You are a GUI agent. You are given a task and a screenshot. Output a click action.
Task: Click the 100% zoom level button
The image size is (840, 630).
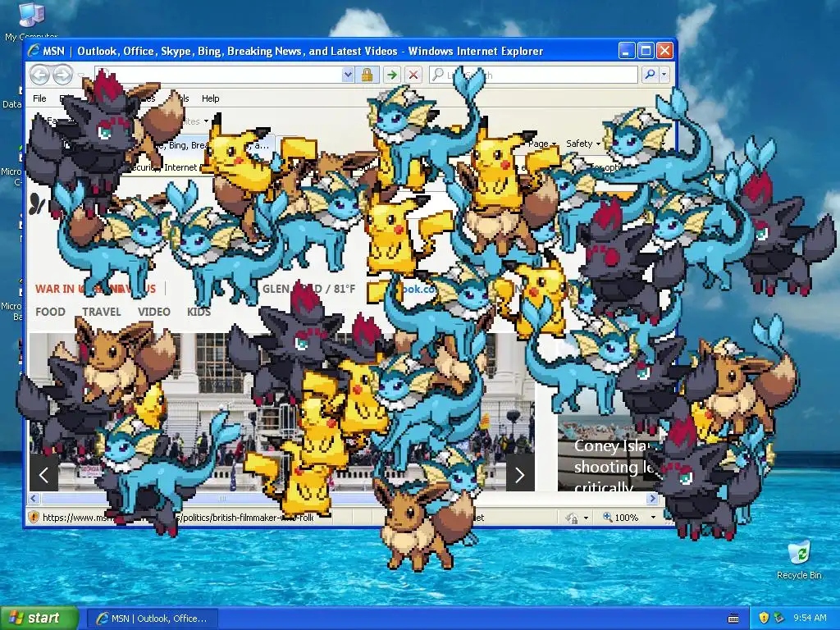point(620,518)
